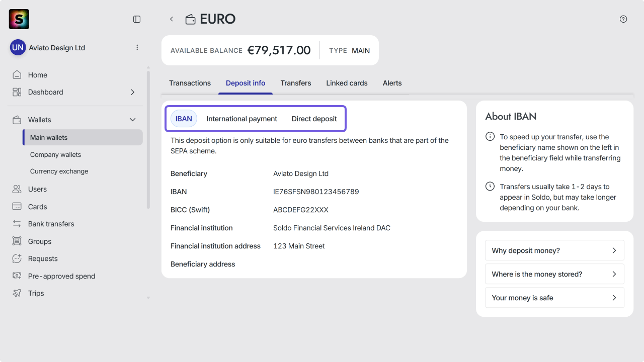Open the Requests page label
Screen dimensions: 644x362
click(x=43, y=258)
